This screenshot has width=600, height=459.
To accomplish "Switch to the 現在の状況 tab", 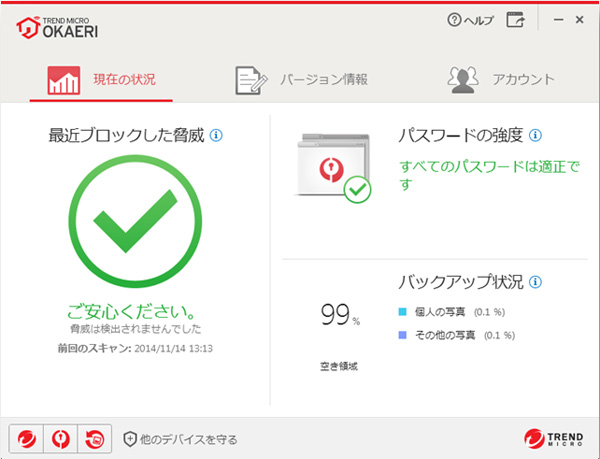I will pos(102,80).
